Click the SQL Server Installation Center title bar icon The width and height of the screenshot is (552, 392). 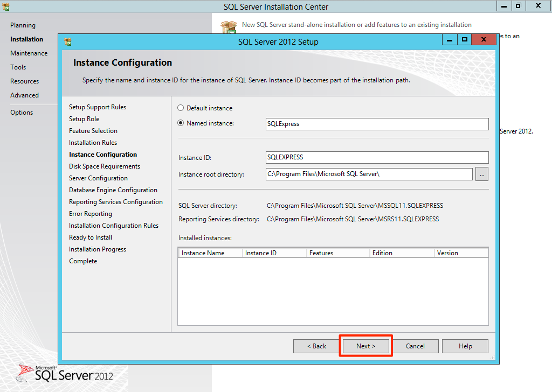tap(5, 6)
